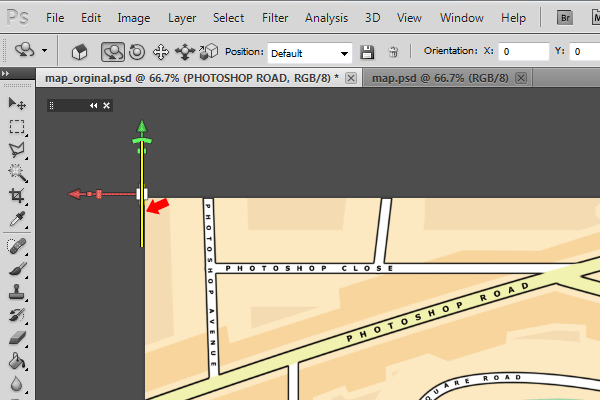Launch Adobe Bridge with Br button
Viewport: 600px width, 400px height.
[565, 18]
